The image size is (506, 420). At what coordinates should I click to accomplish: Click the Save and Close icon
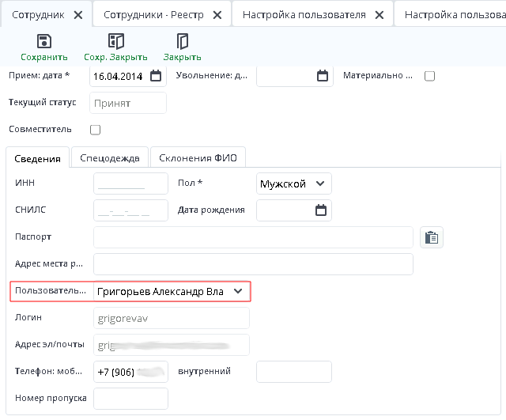(x=115, y=42)
